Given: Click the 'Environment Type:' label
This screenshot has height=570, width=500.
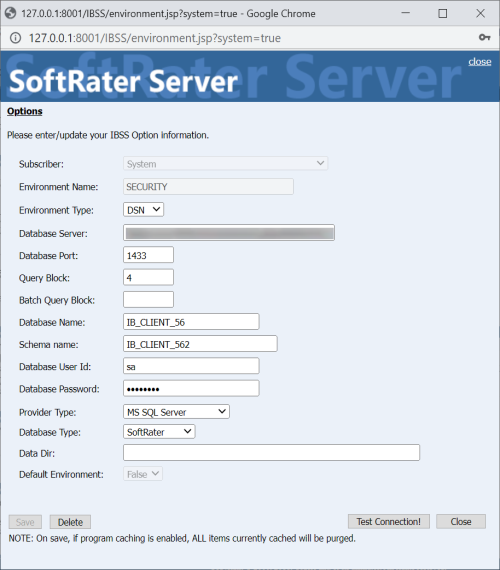Looking at the screenshot, I should 56,210.
